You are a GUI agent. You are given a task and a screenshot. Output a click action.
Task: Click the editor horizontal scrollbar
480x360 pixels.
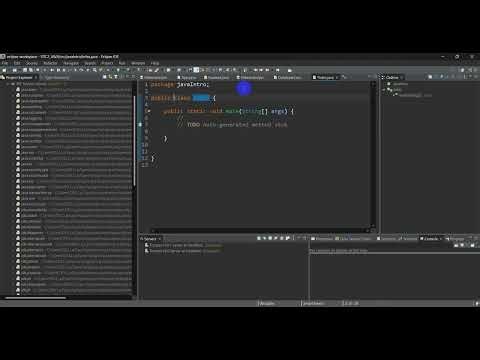(x=260, y=230)
